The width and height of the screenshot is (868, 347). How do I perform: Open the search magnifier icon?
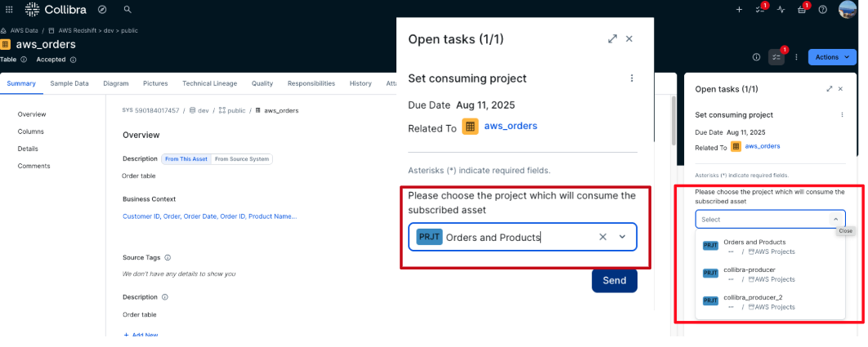coord(128,10)
